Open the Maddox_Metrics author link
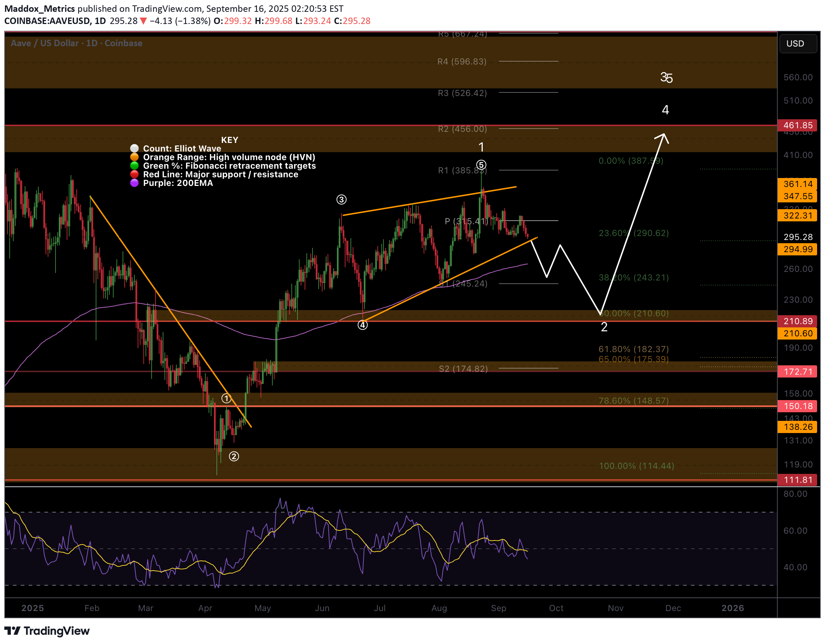 pos(39,8)
